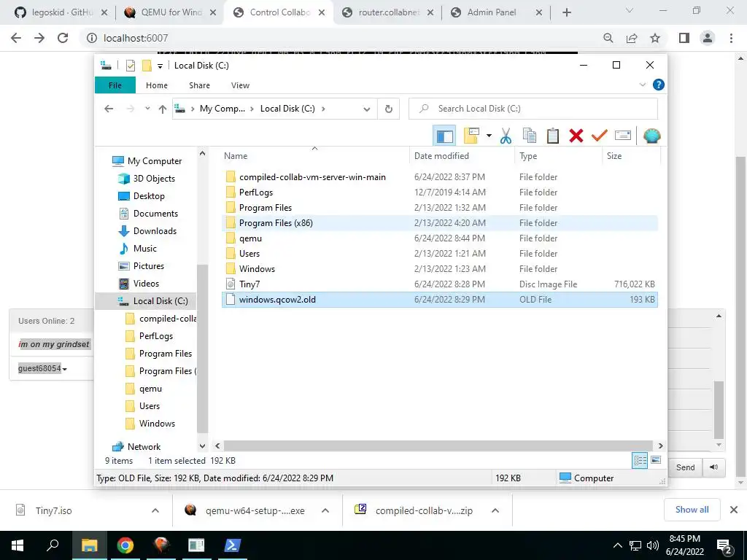Viewport: 747px width, 560px height.
Task: Open the guest68054 user dropdown
Action: click(42, 368)
